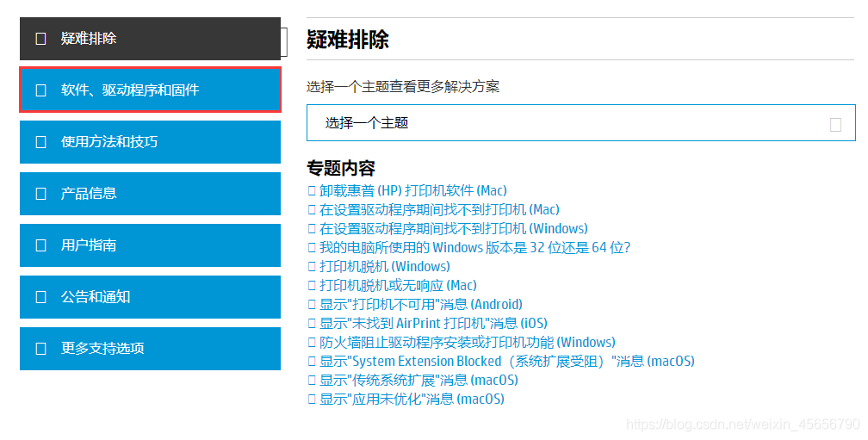
Task: Open the 疑难排除 sidebar tab
Action: (150, 39)
